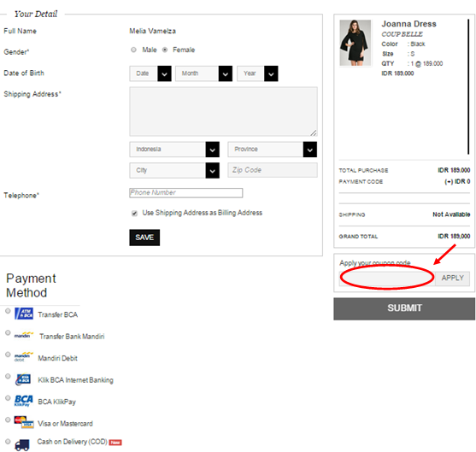Focus the coupon code input field
This screenshot has height=452, width=476.
(x=387, y=278)
